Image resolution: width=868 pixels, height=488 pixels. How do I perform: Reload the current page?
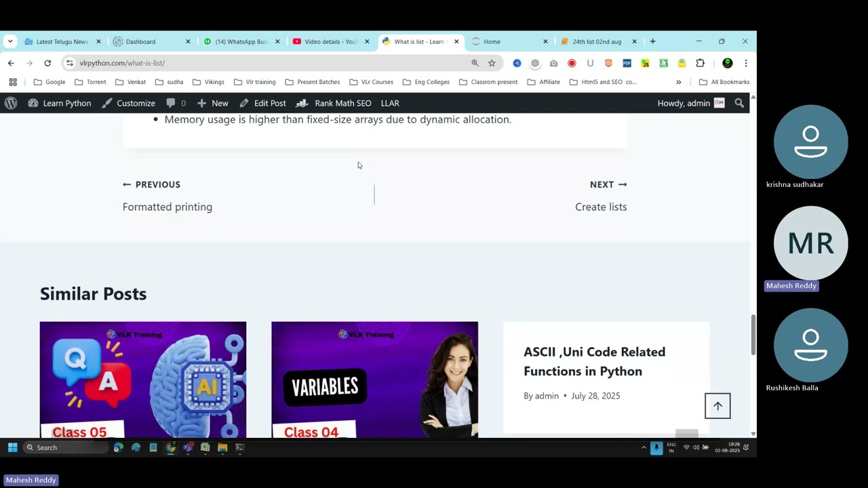(x=47, y=63)
